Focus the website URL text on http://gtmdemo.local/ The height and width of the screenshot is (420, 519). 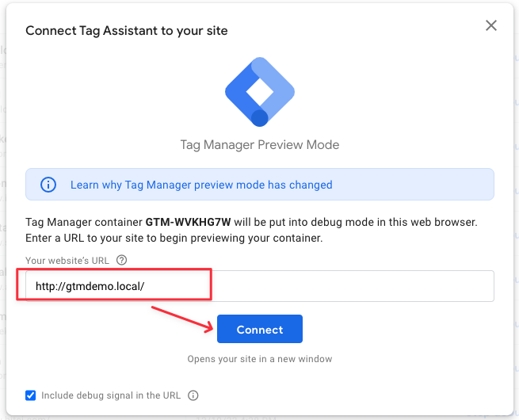pos(90,286)
